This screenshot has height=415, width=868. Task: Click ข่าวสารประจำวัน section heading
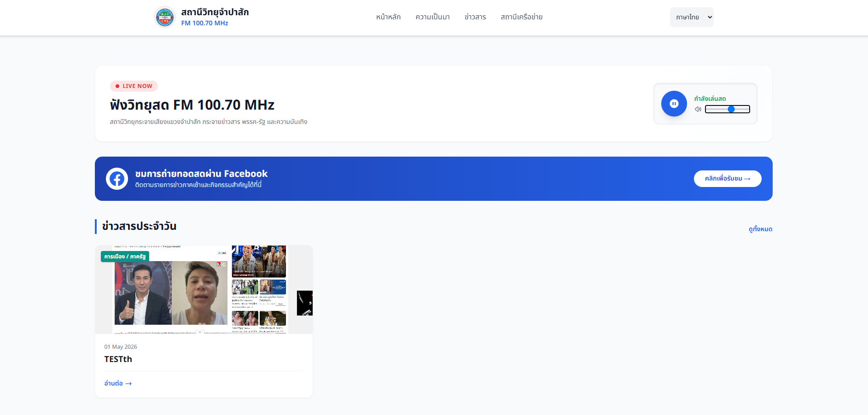[139, 226]
